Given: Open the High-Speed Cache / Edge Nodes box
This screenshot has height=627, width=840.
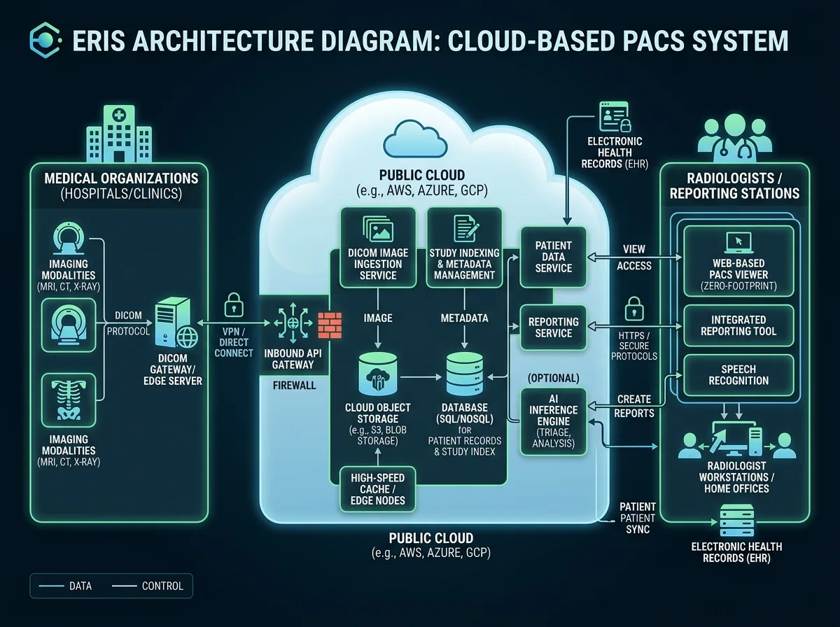Looking at the screenshot, I should (x=377, y=489).
